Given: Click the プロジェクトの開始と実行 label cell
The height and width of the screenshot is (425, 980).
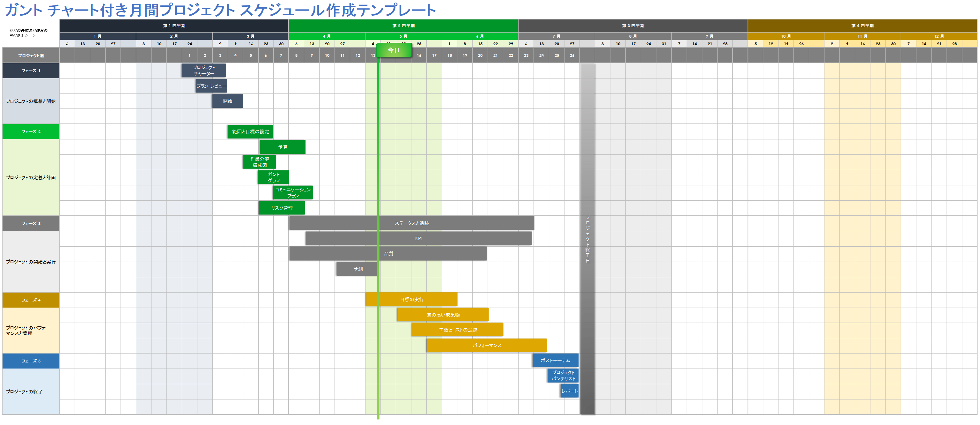Looking at the screenshot, I should coord(31,262).
